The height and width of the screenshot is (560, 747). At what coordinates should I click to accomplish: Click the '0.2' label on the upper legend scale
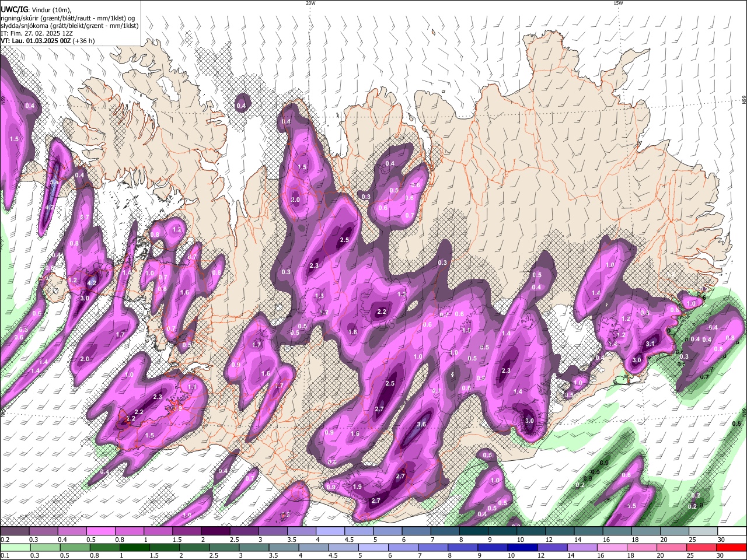[x=5, y=540]
